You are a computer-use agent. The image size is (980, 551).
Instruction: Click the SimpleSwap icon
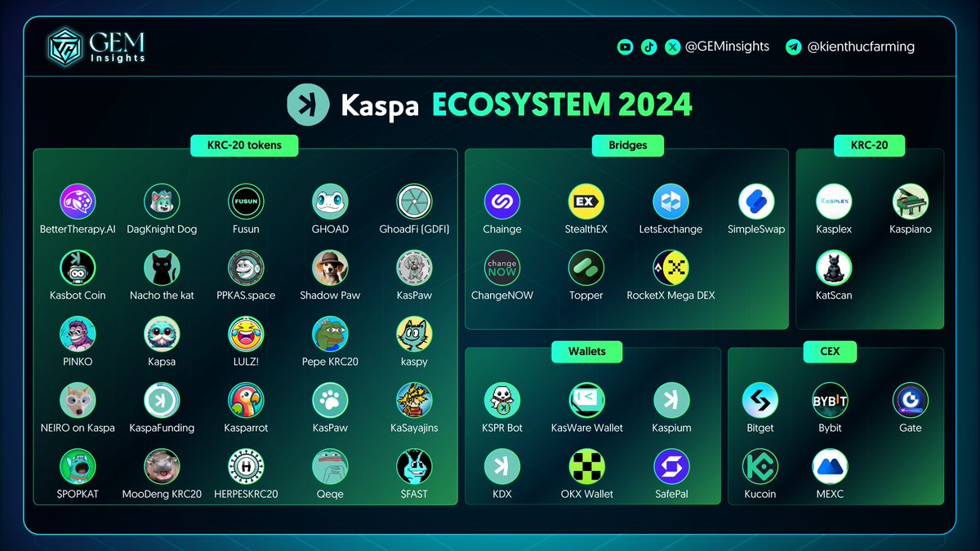pyautogui.click(x=756, y=202)
